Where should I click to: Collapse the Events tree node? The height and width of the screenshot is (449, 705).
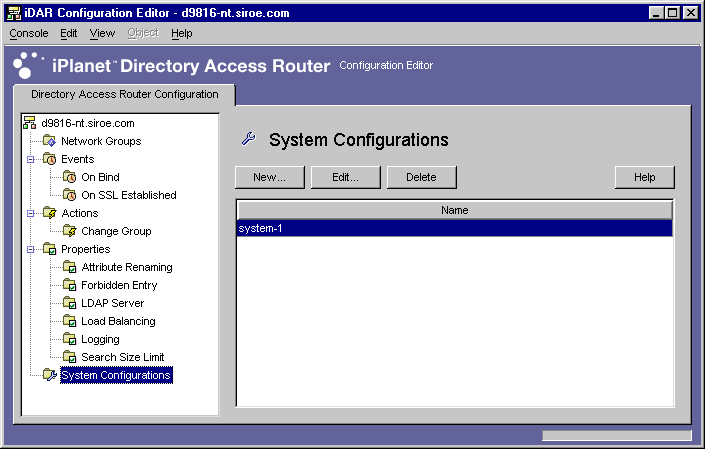[x=31, y=159]
